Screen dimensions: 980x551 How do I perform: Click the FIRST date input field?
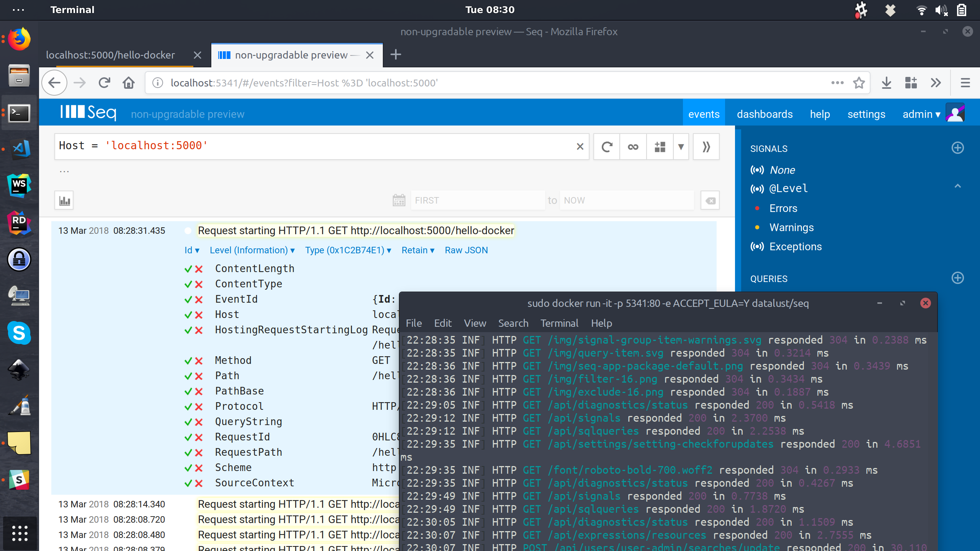[477, 200]
